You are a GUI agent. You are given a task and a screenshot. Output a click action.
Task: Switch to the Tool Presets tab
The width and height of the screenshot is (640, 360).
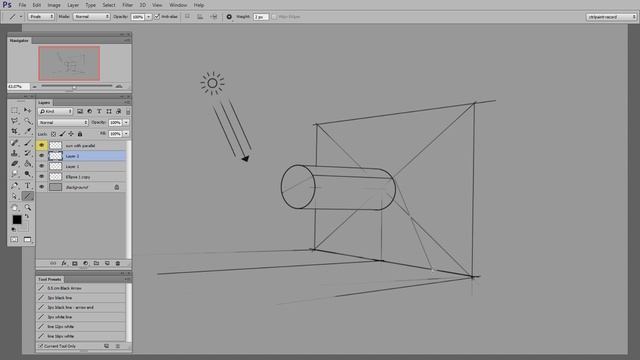click(50, 280)
